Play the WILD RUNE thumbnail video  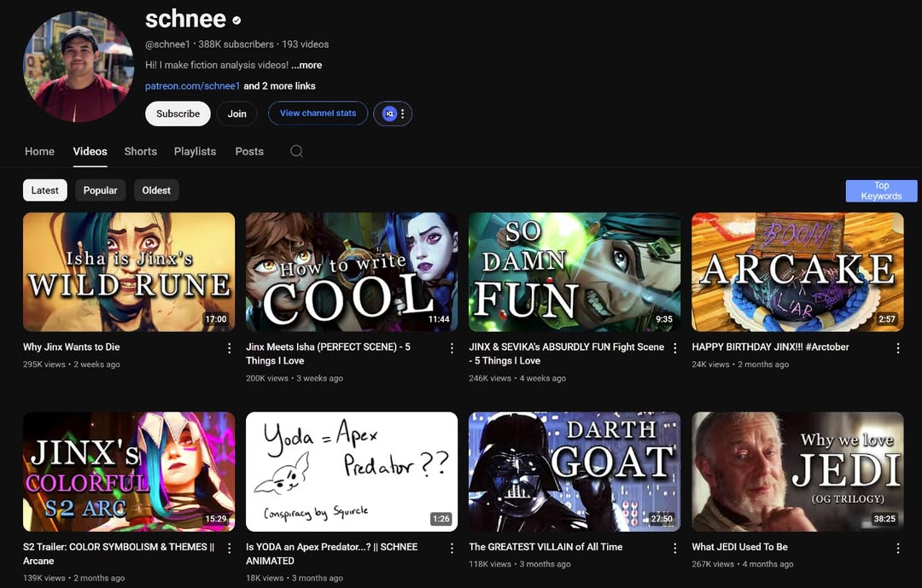point(129,271)
